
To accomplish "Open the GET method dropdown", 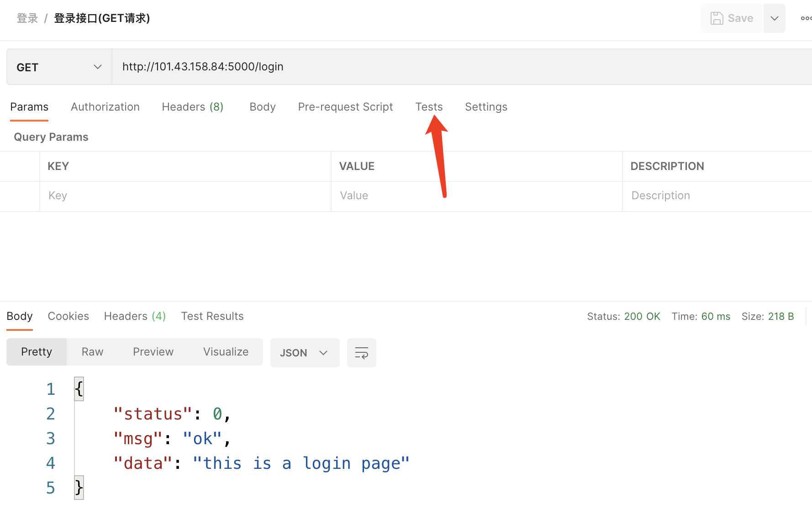I will (x=59, y=67).
